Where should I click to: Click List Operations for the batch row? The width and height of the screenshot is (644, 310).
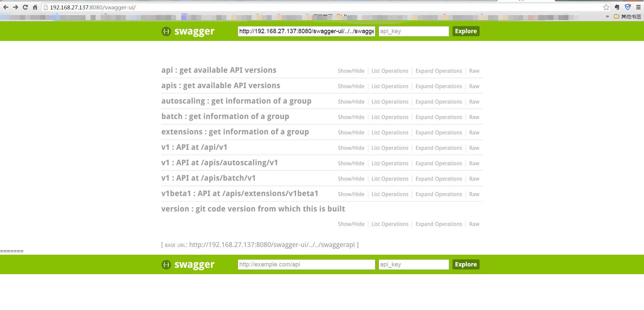click(x=390, y=117)
